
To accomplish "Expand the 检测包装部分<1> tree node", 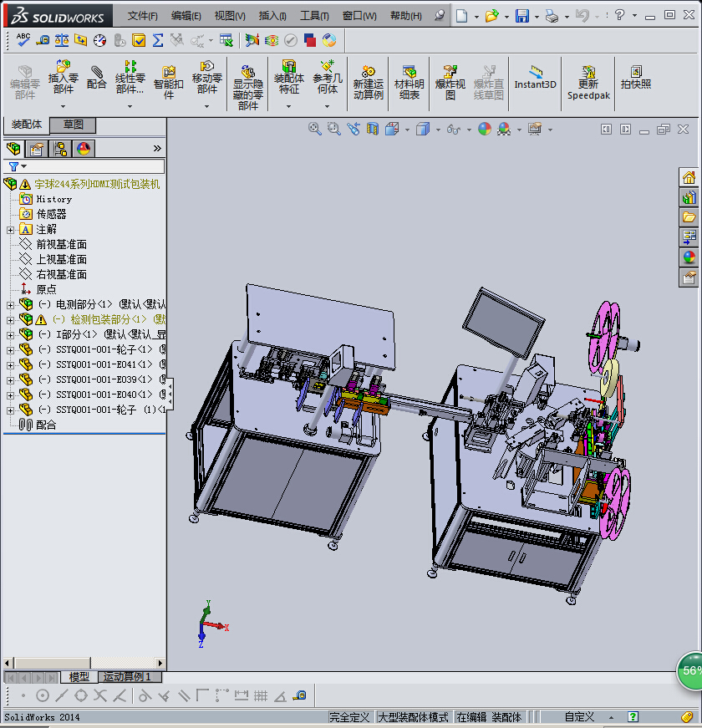I will pyautogui.click(x=10, y=320).
